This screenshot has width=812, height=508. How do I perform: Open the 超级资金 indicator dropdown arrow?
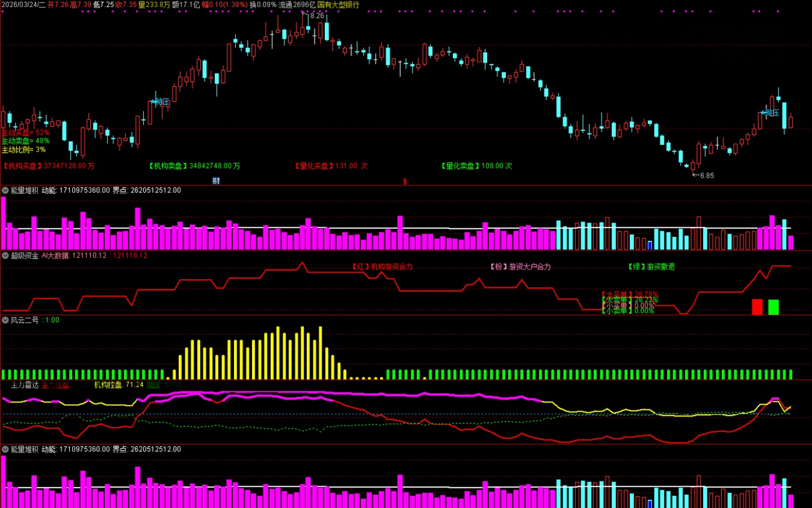[5, 255]
